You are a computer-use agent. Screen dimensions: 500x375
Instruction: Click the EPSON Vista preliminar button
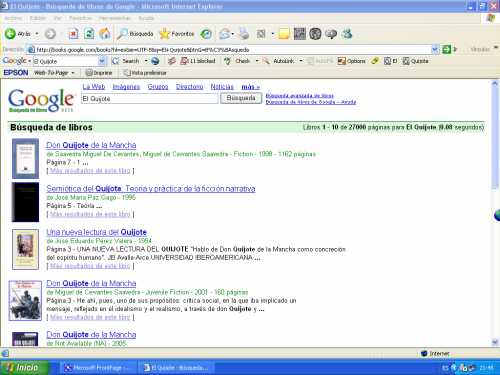145,73
